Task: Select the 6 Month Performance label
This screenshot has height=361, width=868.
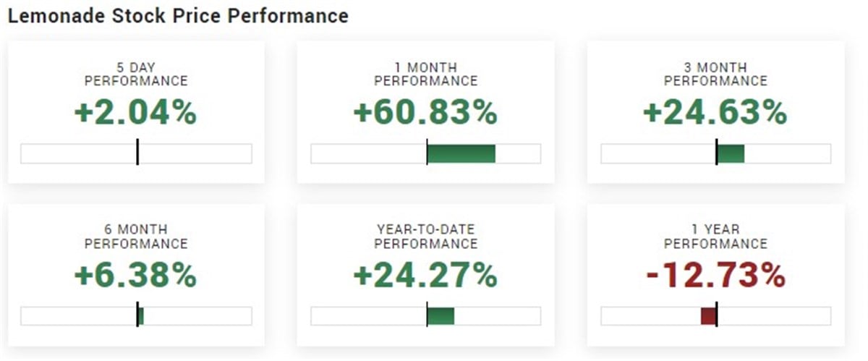Action: (x=136, y=236)
